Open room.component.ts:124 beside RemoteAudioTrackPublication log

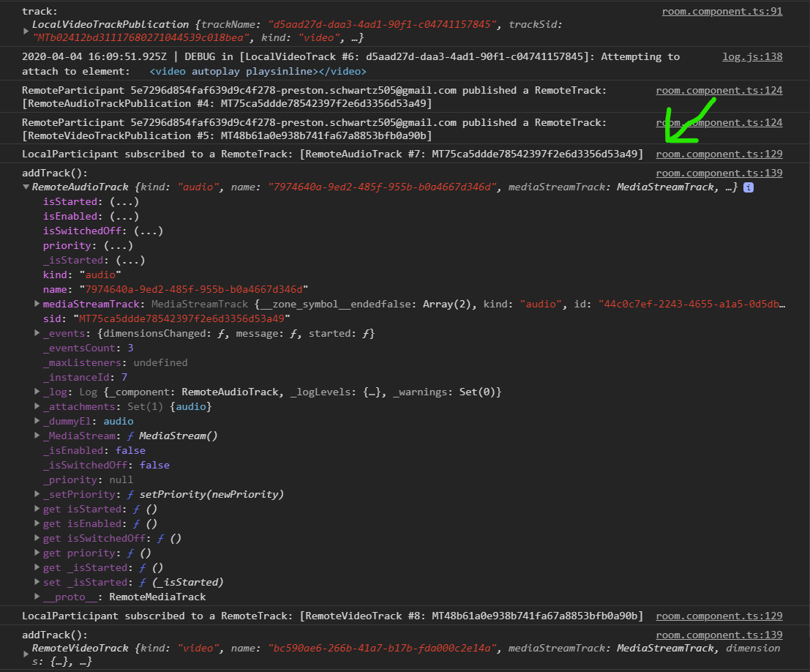(x=719, y=91)
